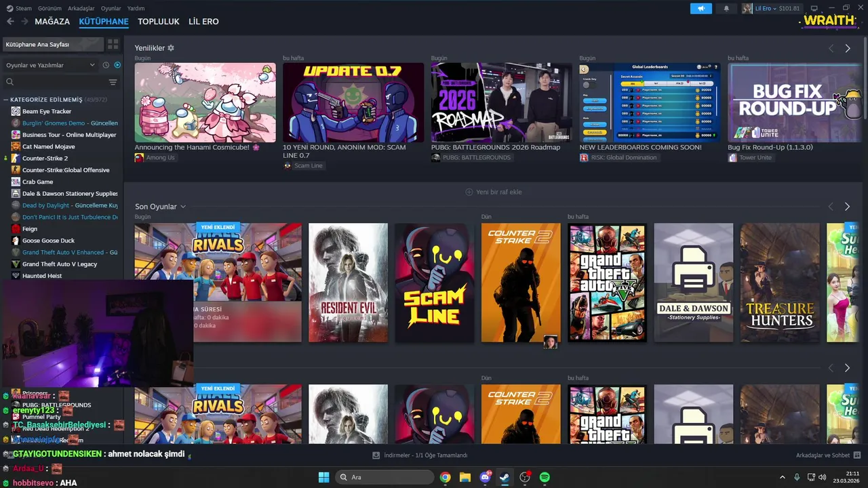Open İndirmeler download status
The image size is (868, 488).
pyautogui.click(x=420, y=455)
